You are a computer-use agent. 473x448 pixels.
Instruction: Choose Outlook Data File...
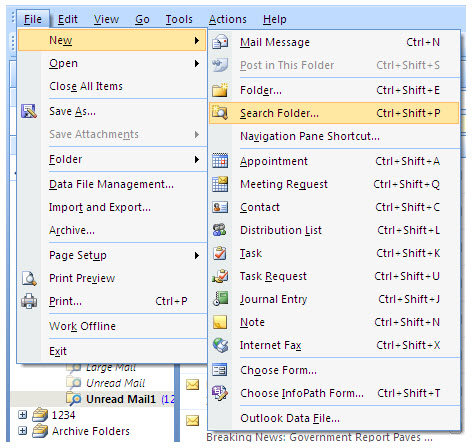334,418
